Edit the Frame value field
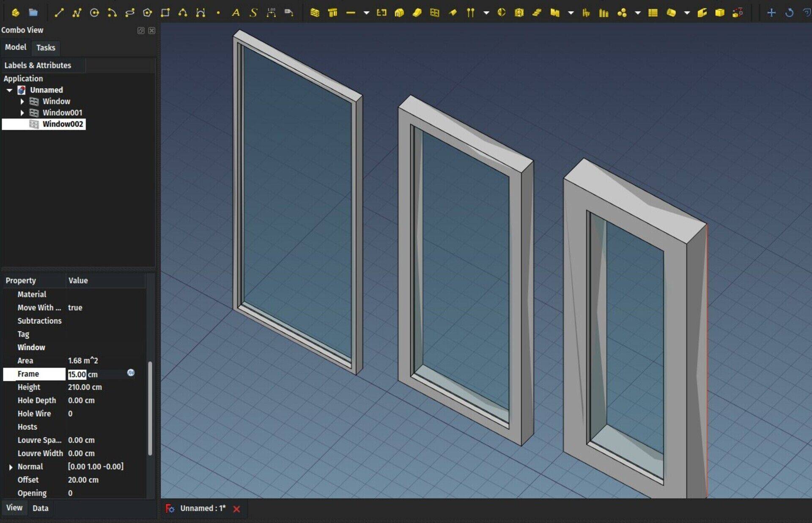The height and width of the screenshot is (523, 812). (96, 374)
